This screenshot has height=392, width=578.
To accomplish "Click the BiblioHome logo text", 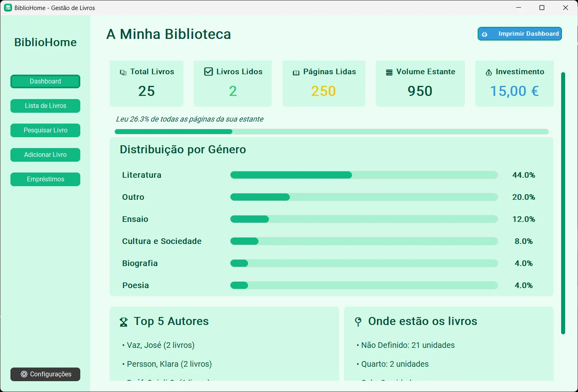I will 45,42.
